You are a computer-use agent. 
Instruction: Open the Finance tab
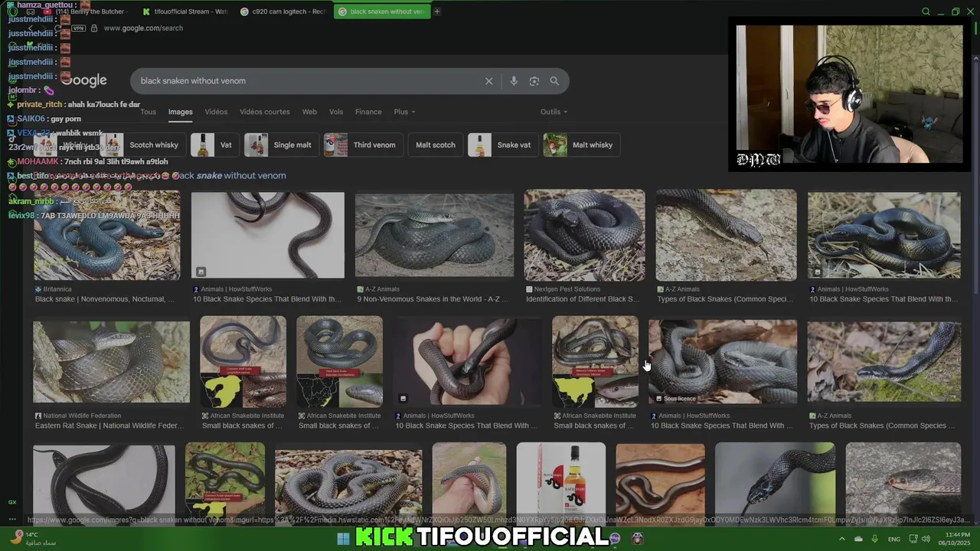point(368,112)
